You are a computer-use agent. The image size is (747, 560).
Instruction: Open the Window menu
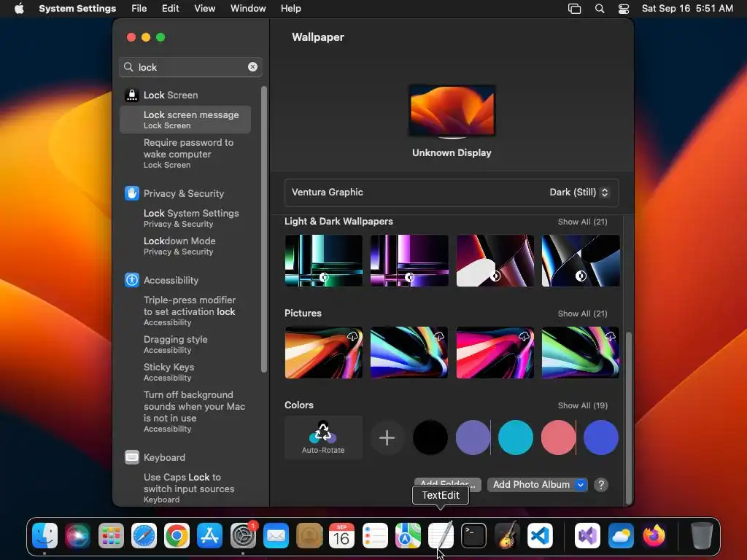[x=248, y=9]
